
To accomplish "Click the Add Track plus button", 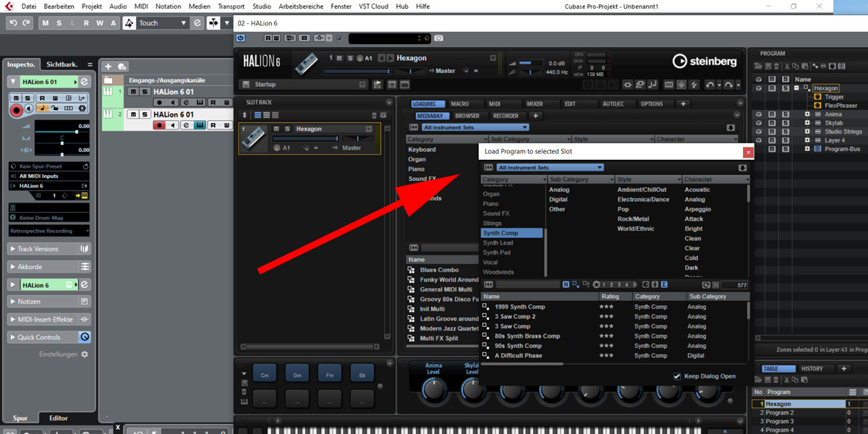I will point(109,66).
